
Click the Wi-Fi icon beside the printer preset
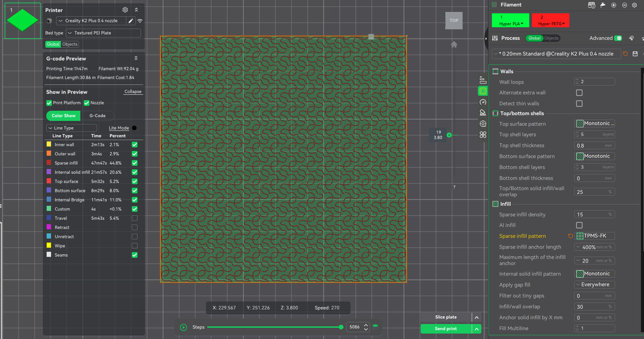(140, 21)
